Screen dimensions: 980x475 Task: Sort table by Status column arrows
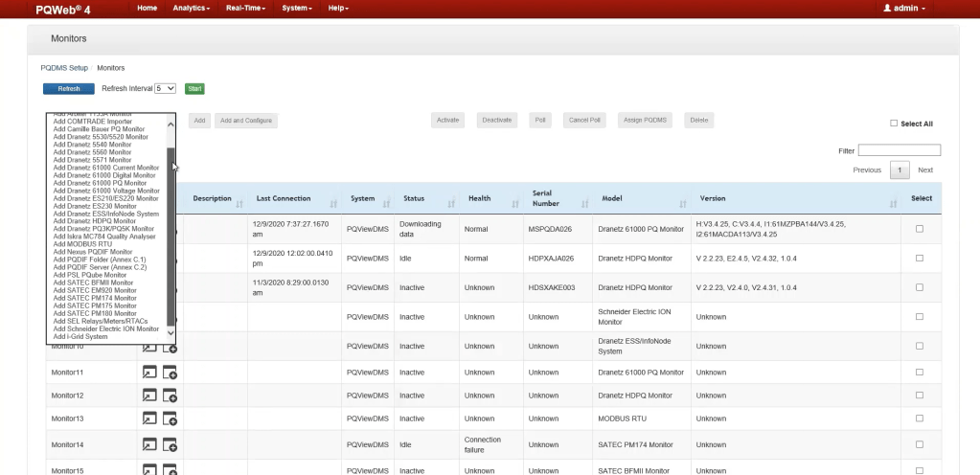pos(448,203)
